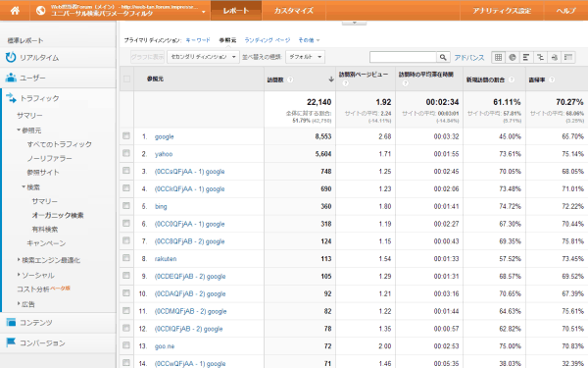
Task: Switch to pivot table view icon
Action: pos(568,57)
